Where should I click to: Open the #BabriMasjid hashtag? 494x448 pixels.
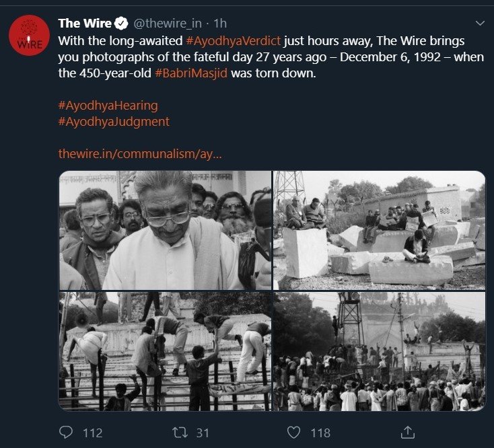click(192, 73)
